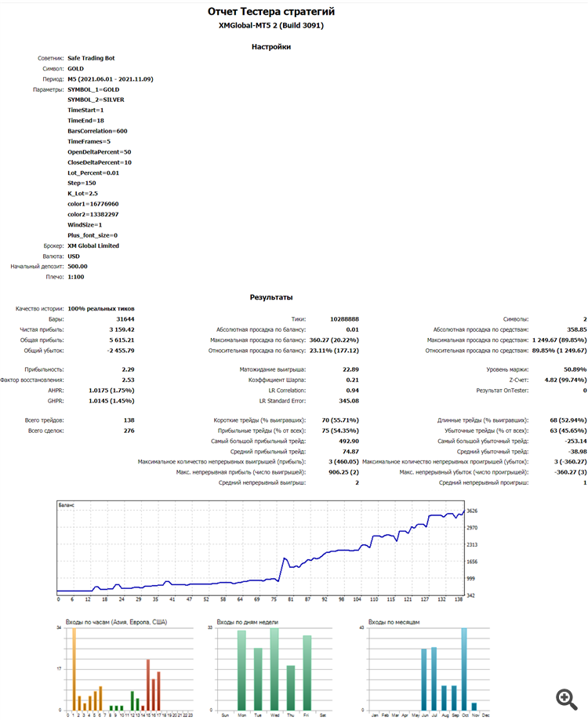Click the short trades value "70 (55.71%)"

point(340,420)
